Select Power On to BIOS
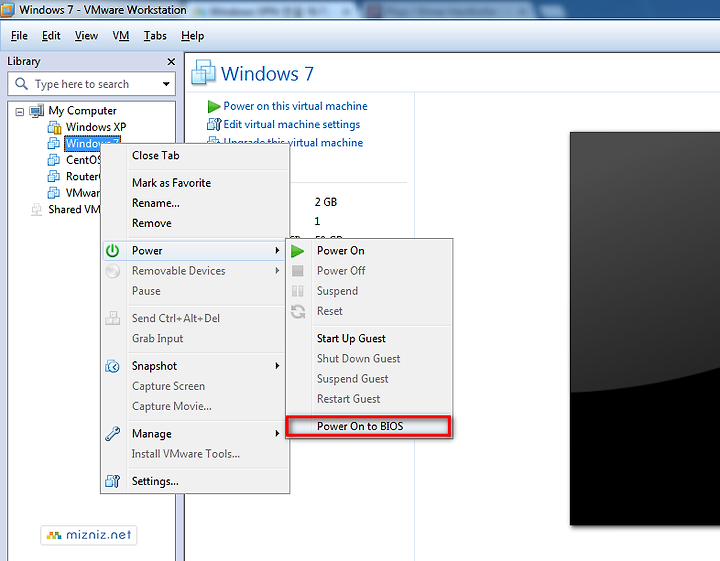 (x=369, y=426)
